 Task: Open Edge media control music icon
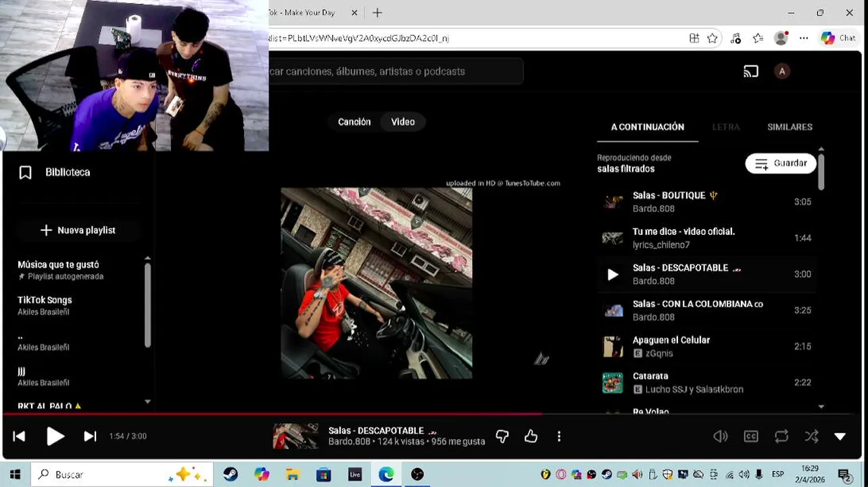tap(736, 39)
